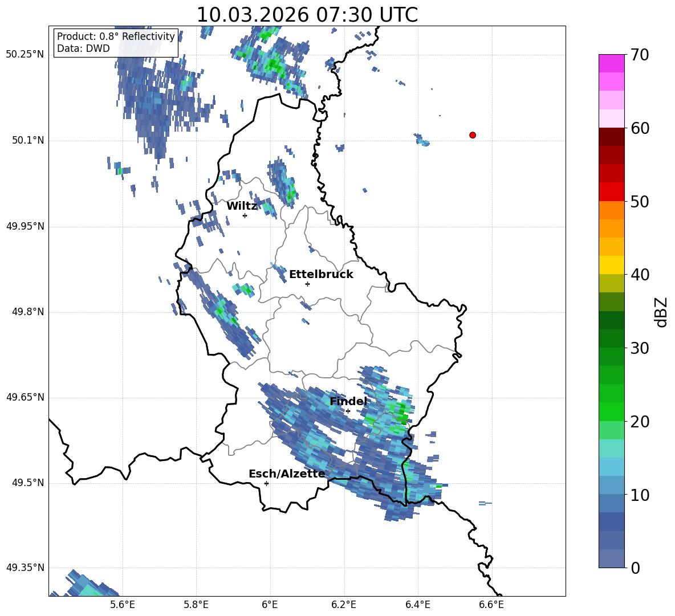Click the red radar site dot
This screenshot has width=675, height=616.
[x=473, y=135]
